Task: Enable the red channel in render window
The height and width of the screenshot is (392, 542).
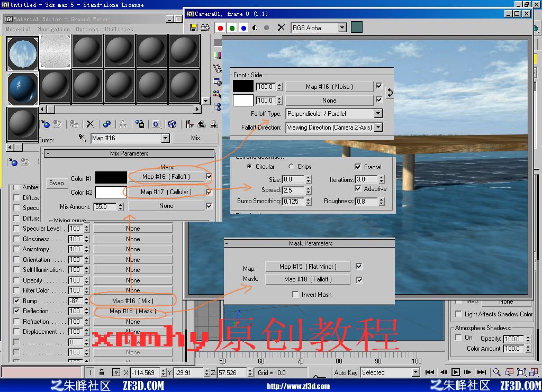Action: coord(220,28)
